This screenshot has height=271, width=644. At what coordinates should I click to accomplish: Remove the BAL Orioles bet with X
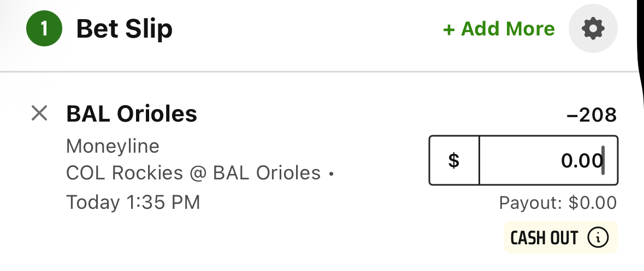(39, 113)
